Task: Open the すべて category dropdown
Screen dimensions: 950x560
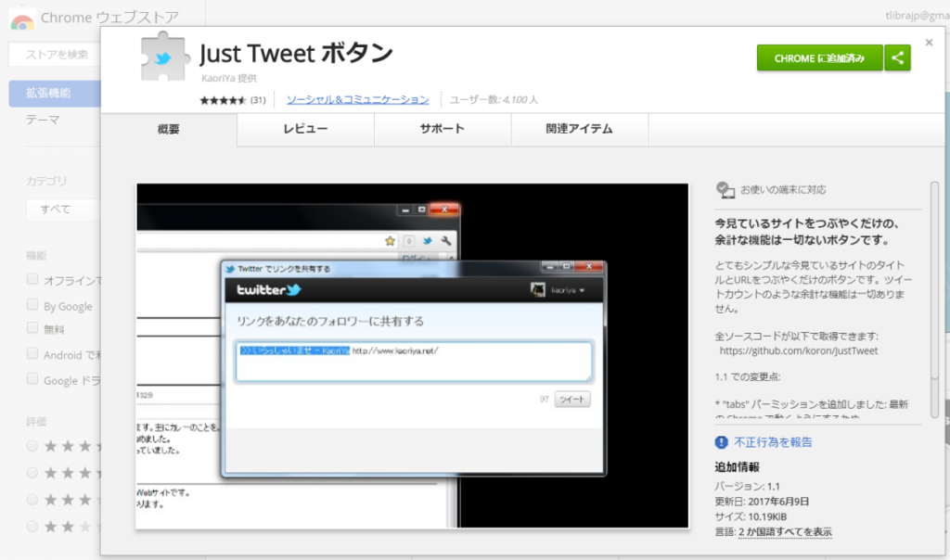Action: click(x=63, y=210)
